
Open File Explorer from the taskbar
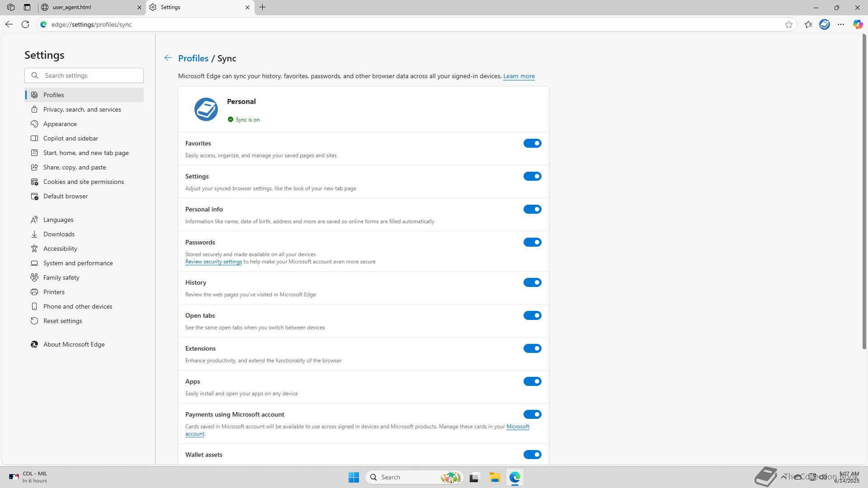click(495, 477)
